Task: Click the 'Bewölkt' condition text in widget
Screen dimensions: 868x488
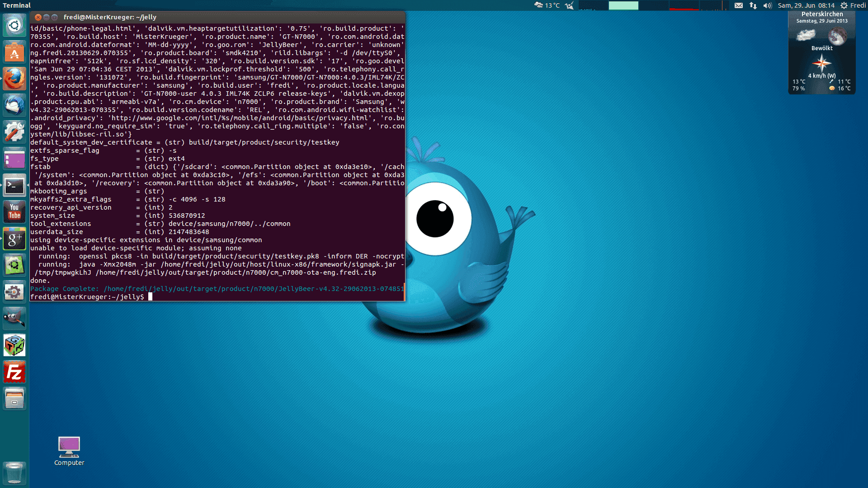Action: point(822,48)
